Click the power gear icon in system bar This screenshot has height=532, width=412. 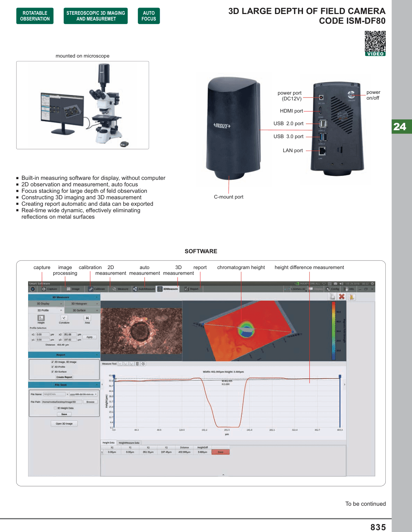372,283
